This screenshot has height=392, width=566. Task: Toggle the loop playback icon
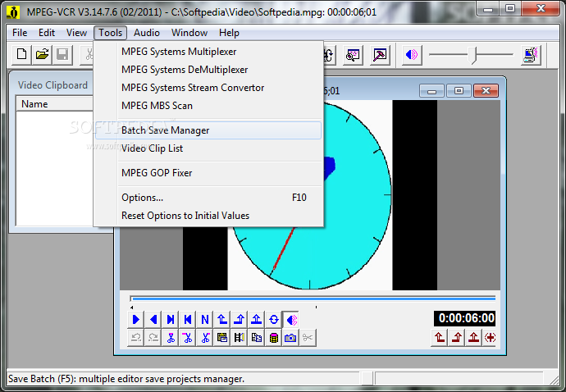(x=274, y=320)
